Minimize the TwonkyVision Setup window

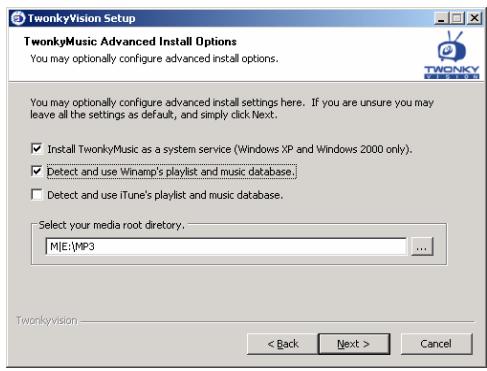coord(441,18)
